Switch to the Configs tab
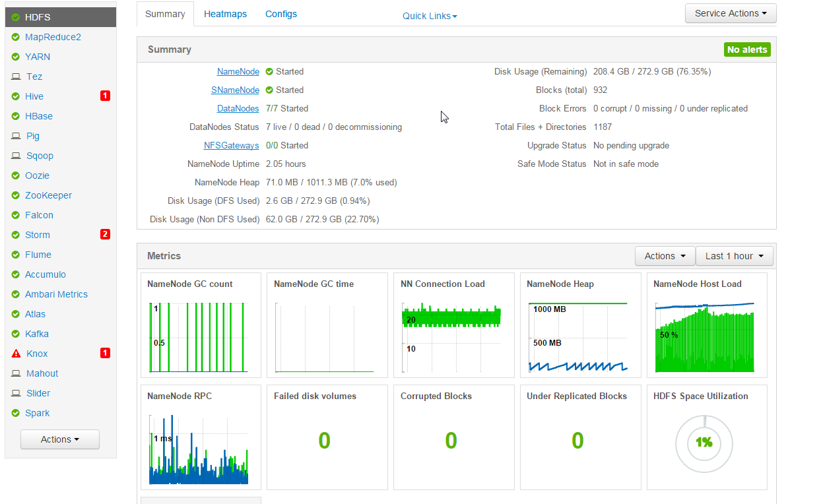The width and height of the screenshot is (823, 504). point(281,14)
